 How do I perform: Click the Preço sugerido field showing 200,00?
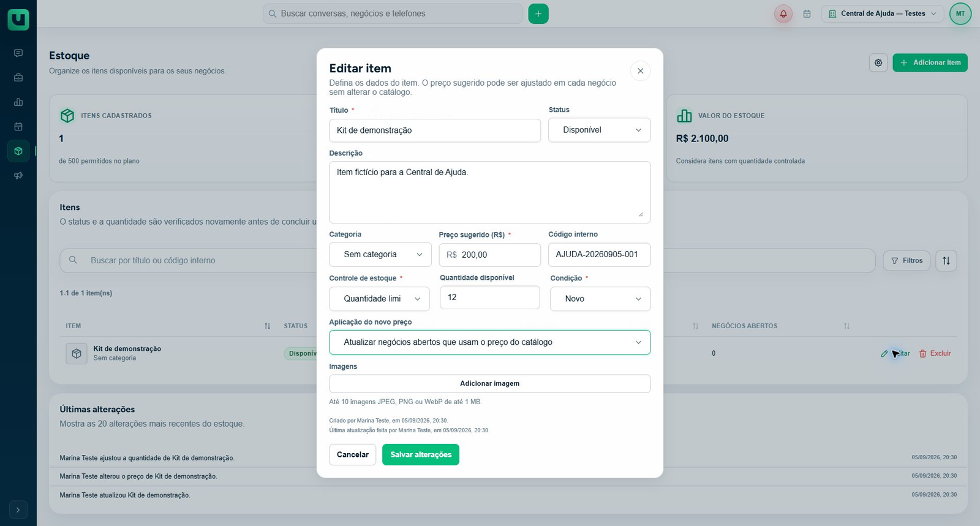[490, 255]
